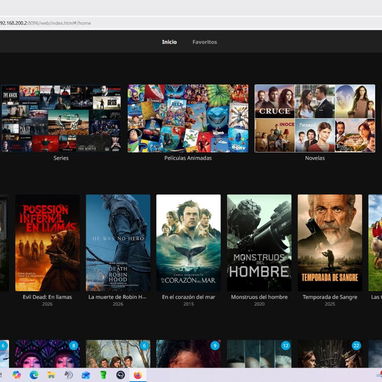Open the series card with badge 12
This screenshot has width=382, height=382.
click(x=259, y=354)
